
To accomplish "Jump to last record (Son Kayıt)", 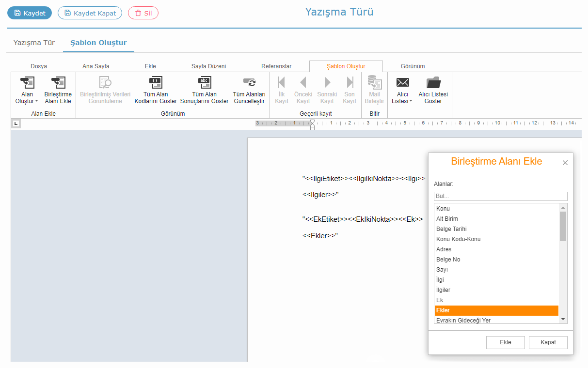I will tap(350, 91).
